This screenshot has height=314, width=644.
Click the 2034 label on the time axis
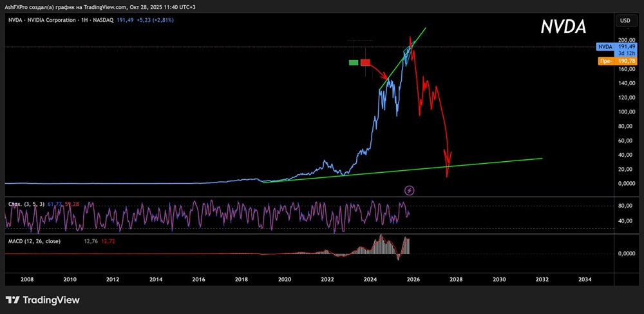(585, 279)
